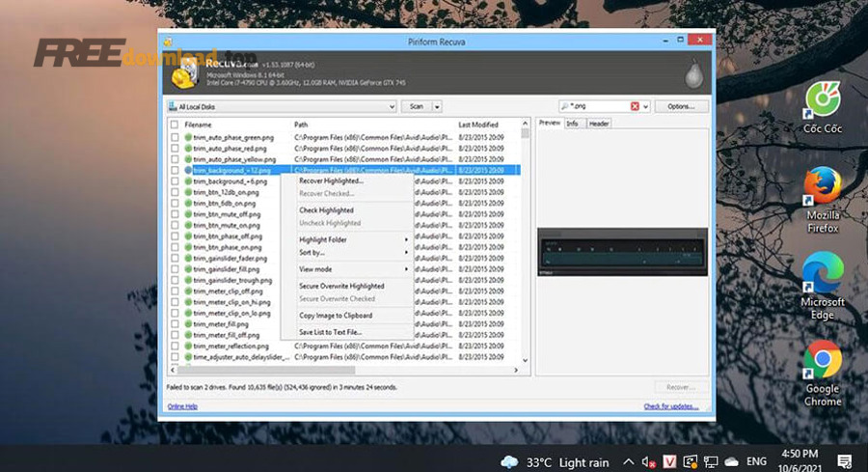Screen dimensions: 868x472
Task: Click the Recover button
Action: pyautogui.click(x=681, y=387)
